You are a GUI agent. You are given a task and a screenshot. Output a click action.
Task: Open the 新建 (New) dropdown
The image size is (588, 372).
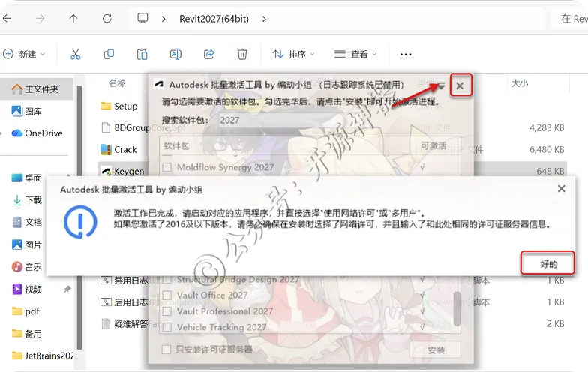[24, 54]
